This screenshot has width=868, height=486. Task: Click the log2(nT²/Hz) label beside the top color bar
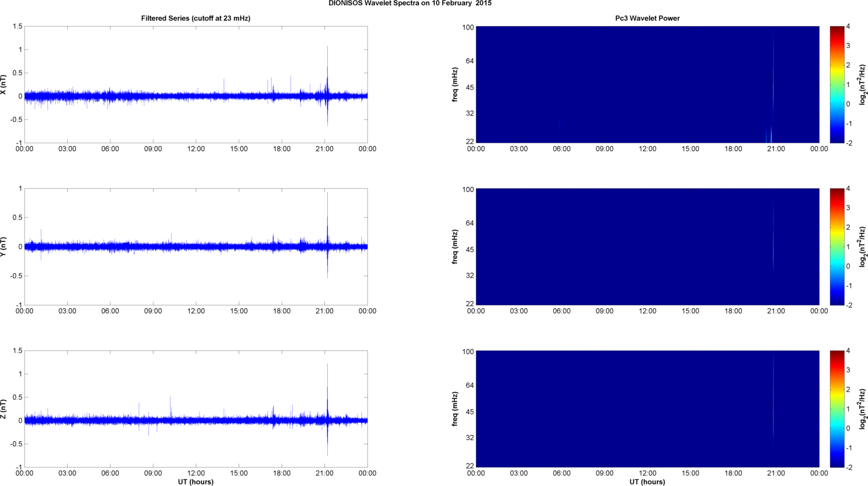coord(863,85)
